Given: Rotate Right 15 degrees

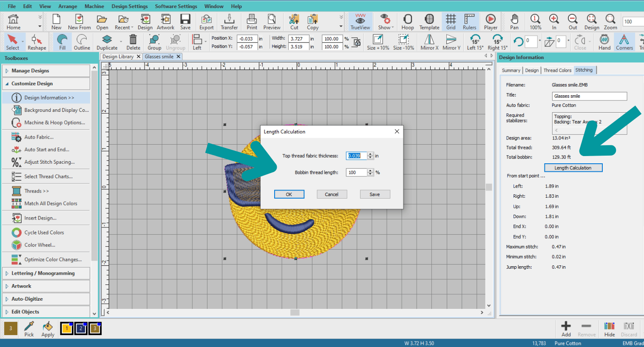Looking at the screenshot, I should (x=497, y=42).
